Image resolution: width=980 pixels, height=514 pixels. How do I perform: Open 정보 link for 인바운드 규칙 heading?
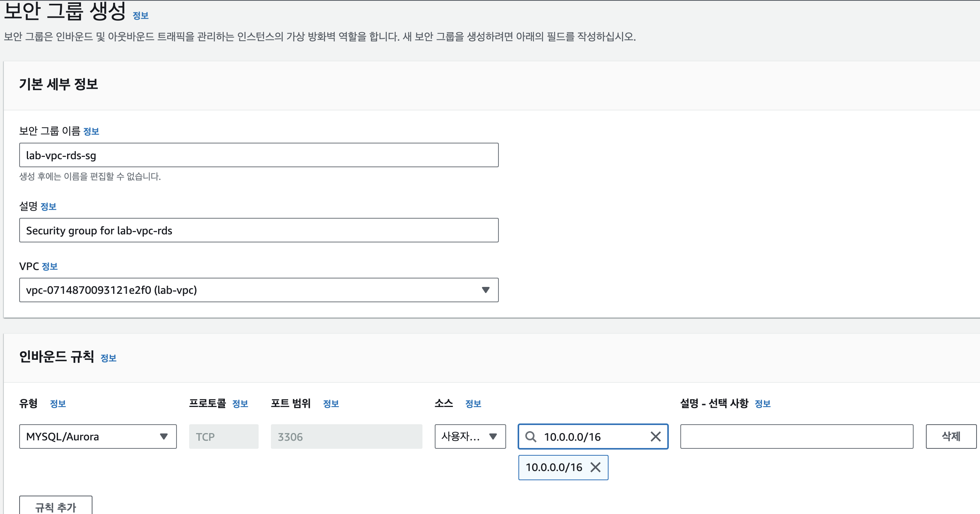(x=108, y=358)
